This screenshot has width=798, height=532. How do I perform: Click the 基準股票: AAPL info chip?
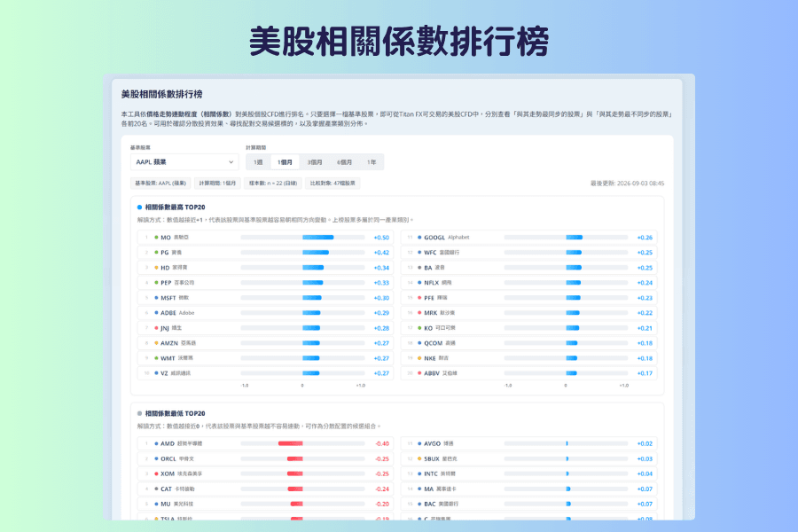point(160,184)
